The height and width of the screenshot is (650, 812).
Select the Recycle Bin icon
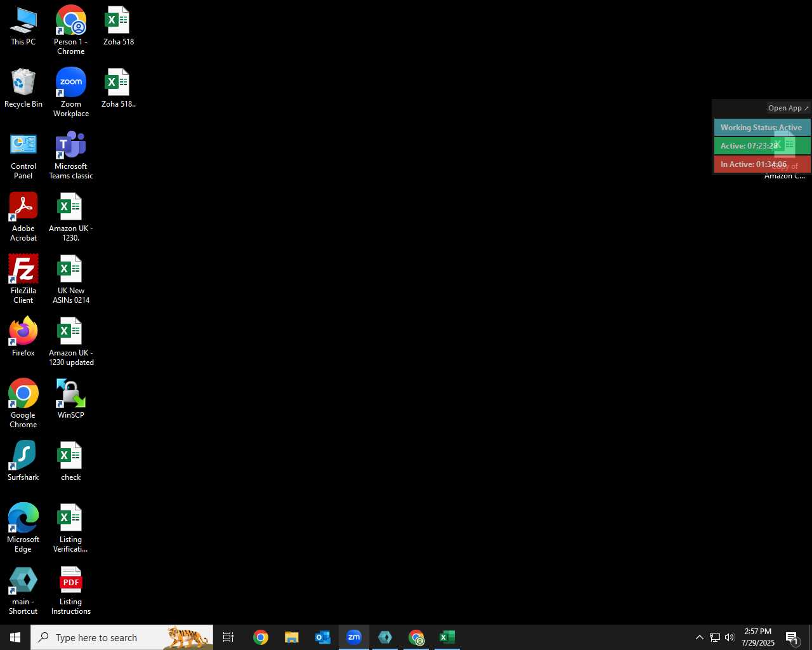[23, 88]
